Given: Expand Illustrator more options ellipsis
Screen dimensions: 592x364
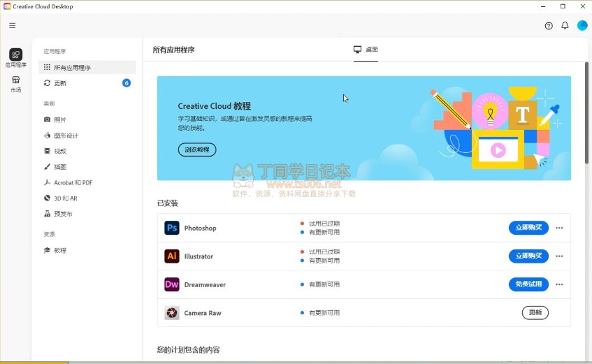Looking at the screenshot, I should tap(559, 256).
